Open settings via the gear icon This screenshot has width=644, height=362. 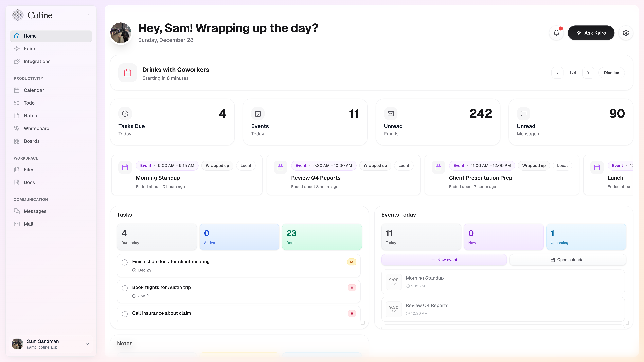click(626, 33)
